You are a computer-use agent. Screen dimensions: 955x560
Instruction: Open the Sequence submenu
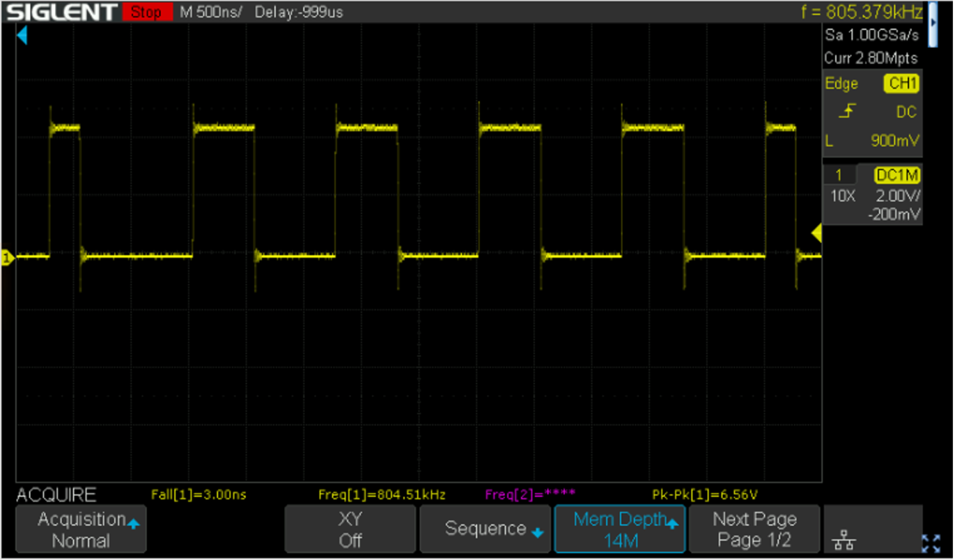pos(485,529)
